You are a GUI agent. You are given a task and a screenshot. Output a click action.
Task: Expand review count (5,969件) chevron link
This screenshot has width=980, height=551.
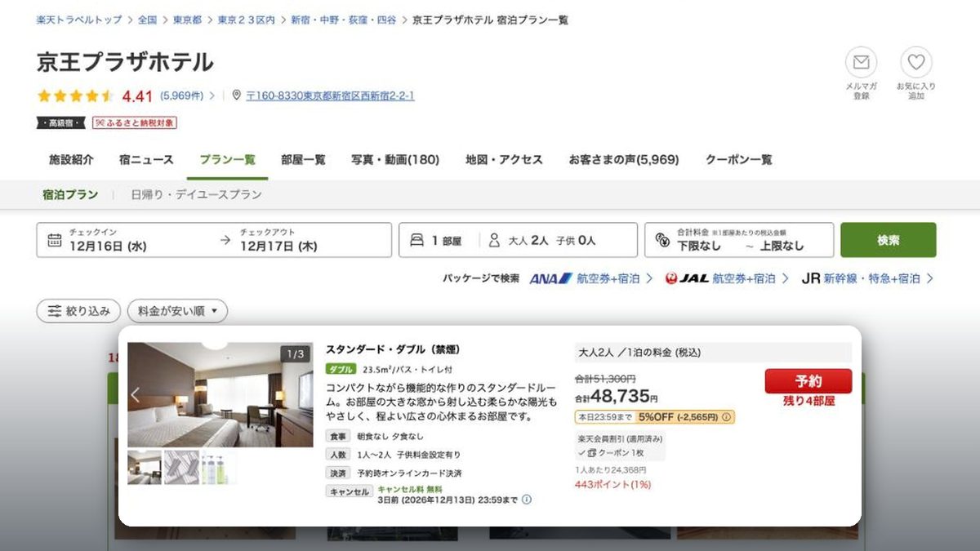point(187,96)
